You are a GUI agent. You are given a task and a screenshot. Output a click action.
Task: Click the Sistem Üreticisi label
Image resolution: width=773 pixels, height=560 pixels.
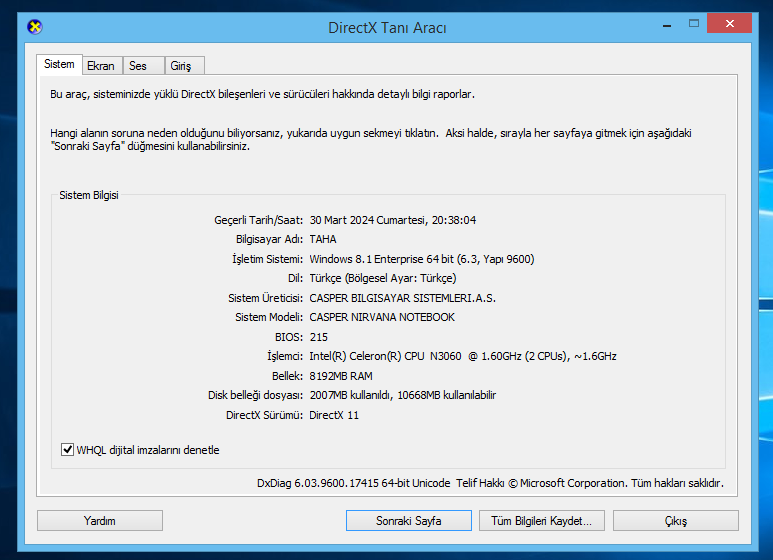pyautogui.click(x=266, y=298)
